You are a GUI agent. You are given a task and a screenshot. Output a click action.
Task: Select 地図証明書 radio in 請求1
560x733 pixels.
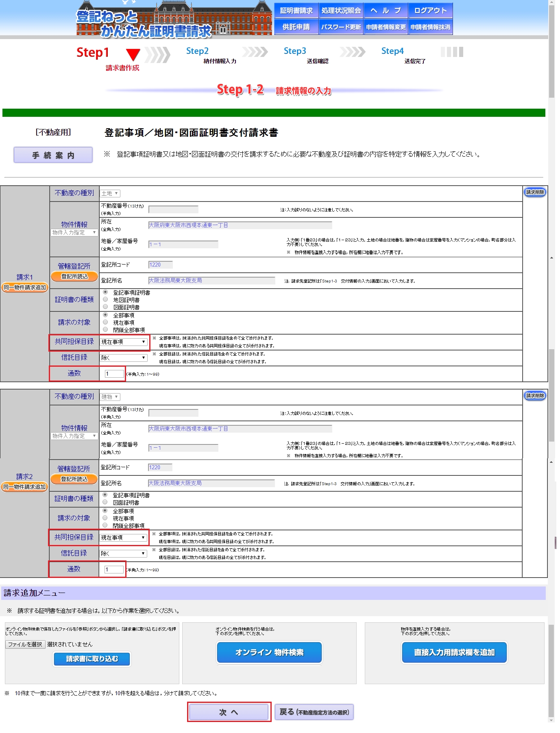tap(105, 300)
